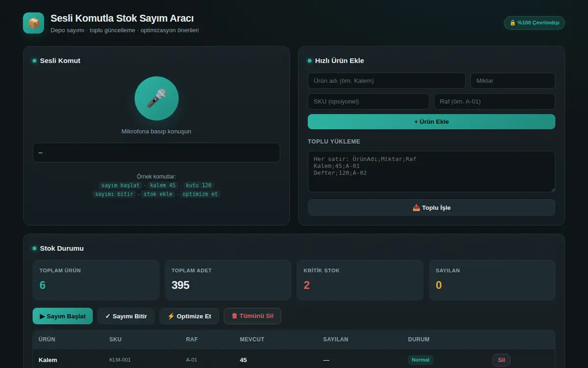Click the Kalem product name cell
The height and width of the screenshot is (368, 588).
48,360
